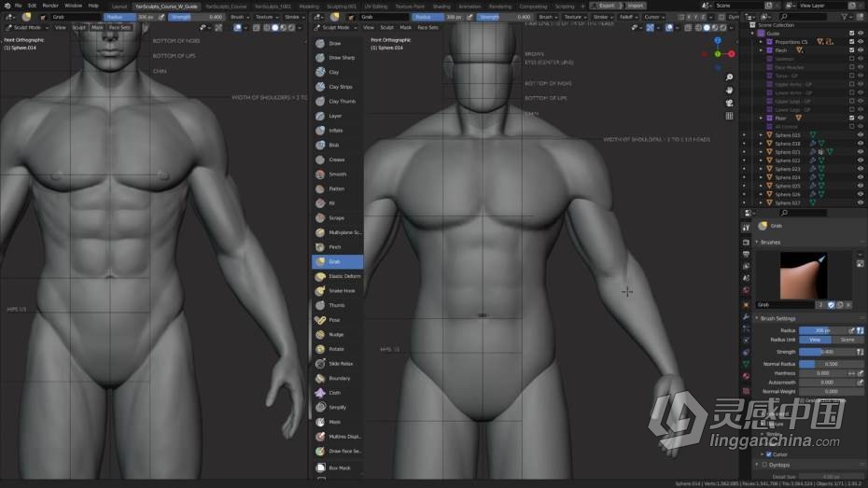Uncheck the Flesh collection checkbox
The width and height of the screenshot is (868, 488).
851,49
